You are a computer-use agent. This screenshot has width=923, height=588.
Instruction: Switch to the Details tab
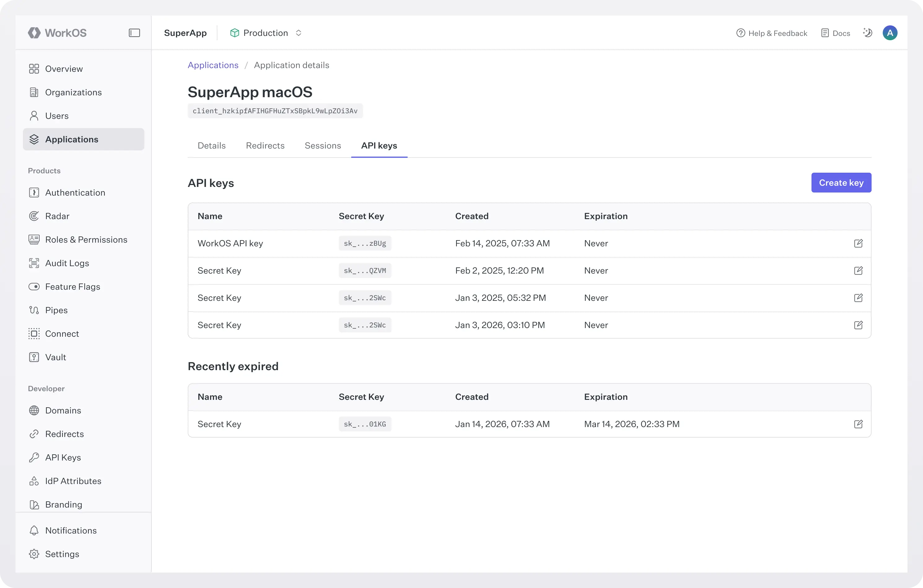click(211, 145)
